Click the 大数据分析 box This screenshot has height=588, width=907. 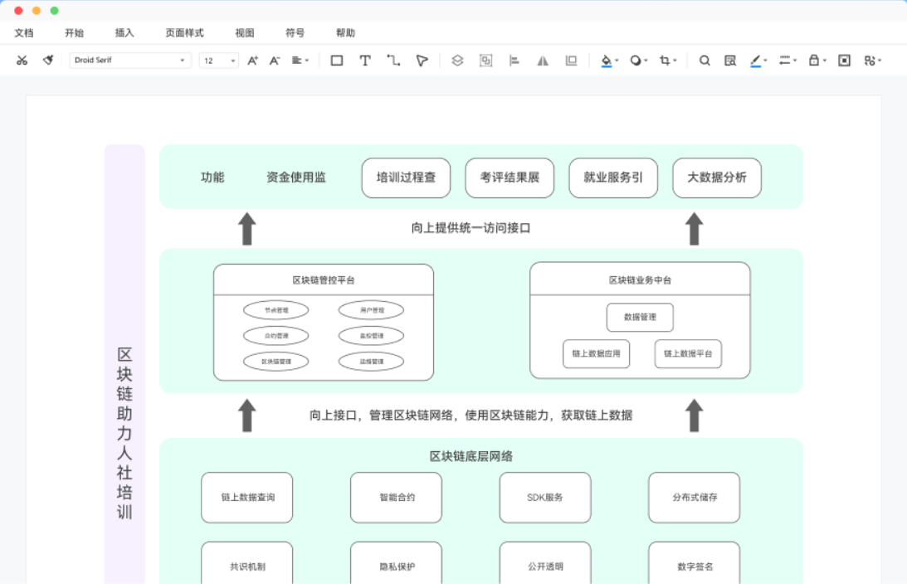point(717,178)
